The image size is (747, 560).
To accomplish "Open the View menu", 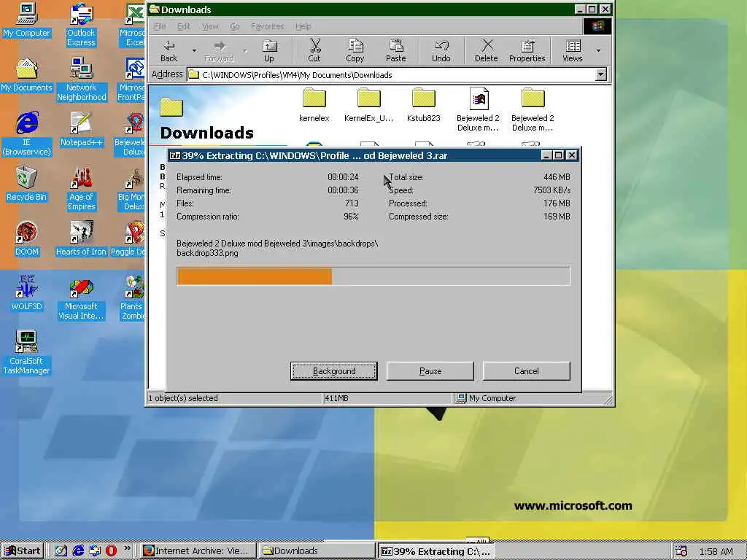I will point(210,26).
